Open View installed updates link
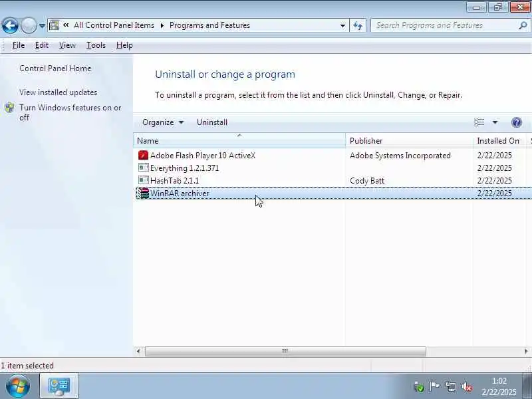The image size is (532, 399). 58,92
